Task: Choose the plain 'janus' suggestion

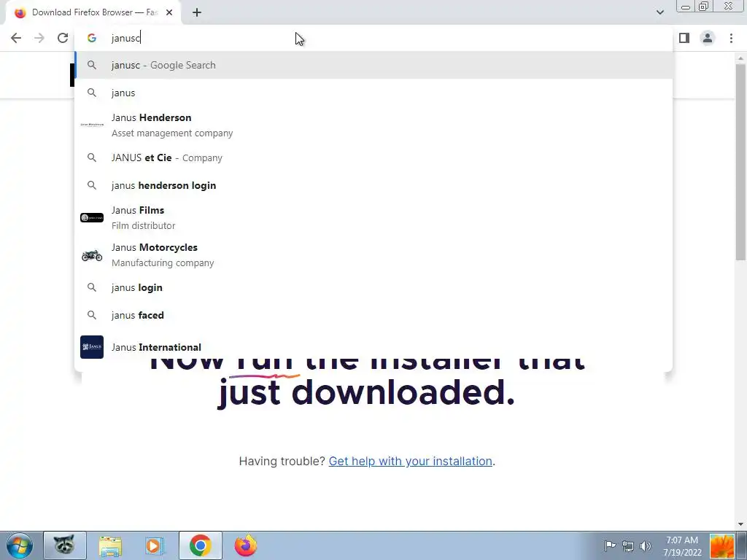Action: tap(374, 93)
